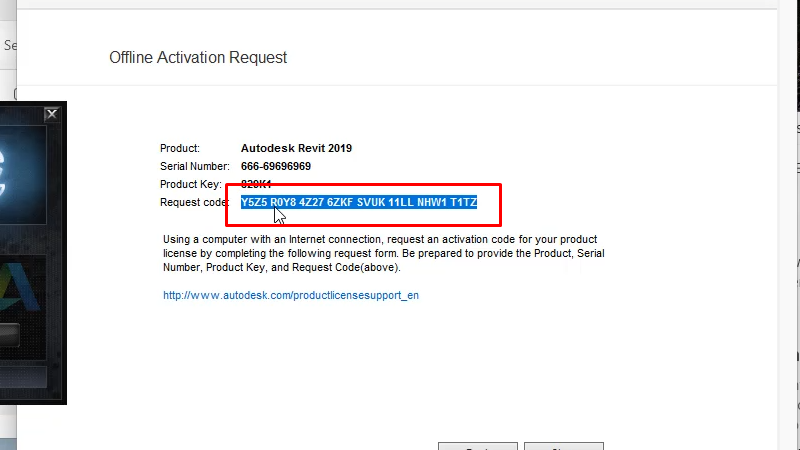Click the highlighted request code text
Screen dimensions: 800x450
359,202
